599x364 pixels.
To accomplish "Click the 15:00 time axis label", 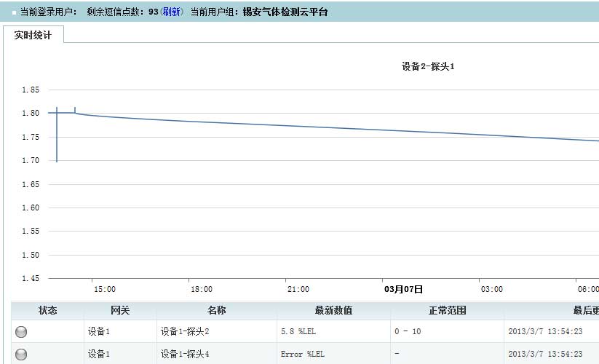I will [x=104, y=289].
